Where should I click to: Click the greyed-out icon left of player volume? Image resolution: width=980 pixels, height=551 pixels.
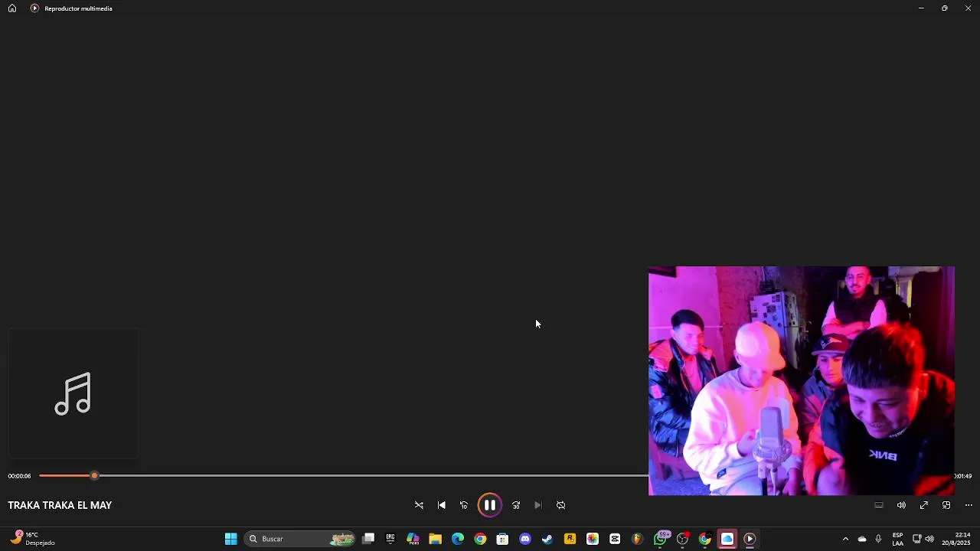coord(879,505)
